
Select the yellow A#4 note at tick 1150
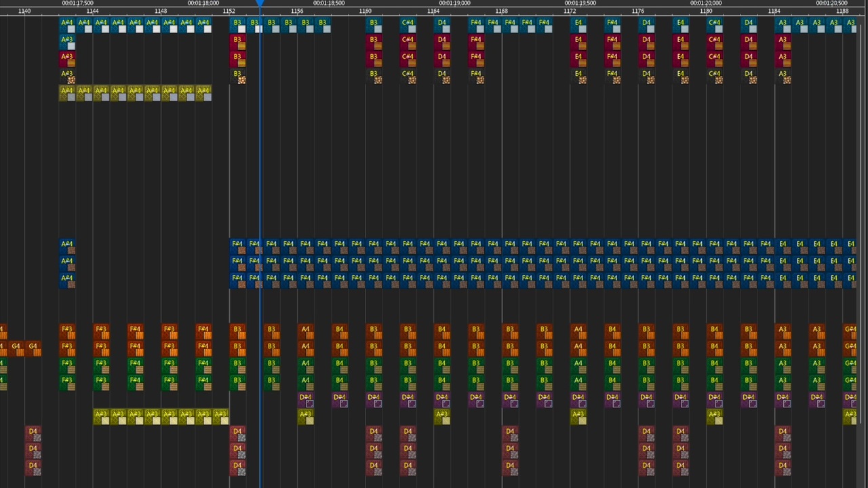(x=203, y=94)
